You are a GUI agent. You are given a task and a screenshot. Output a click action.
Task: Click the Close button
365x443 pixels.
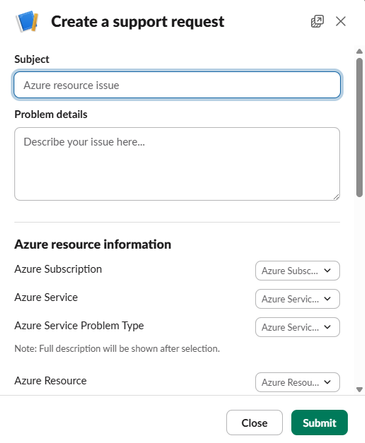pyautogui.click(x=254, y=423)
